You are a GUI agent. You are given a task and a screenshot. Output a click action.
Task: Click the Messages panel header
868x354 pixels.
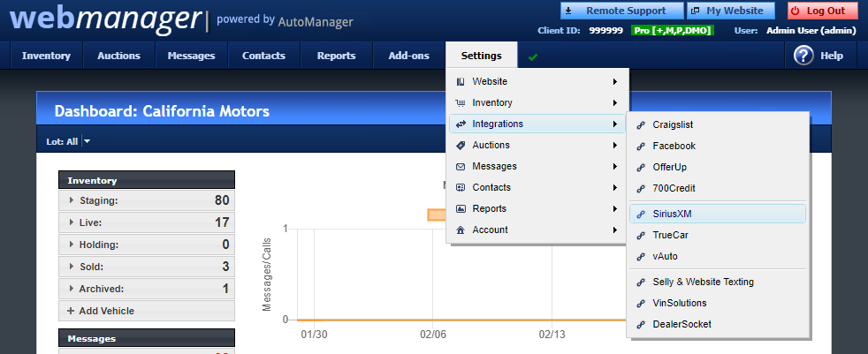[x=147, y=338]
